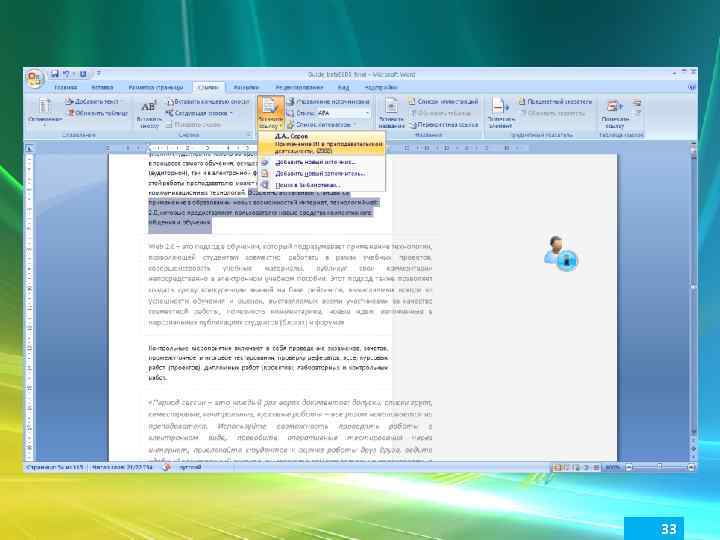Click the Word help icon
Screen dimensions: 720x540
(x=692, y=87)
